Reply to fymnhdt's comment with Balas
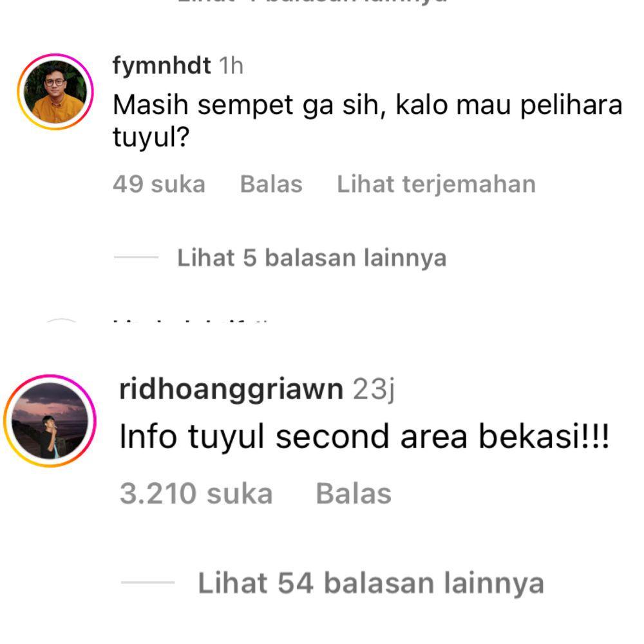This screenshot has width=644, height=644. (x=271, y=184)
